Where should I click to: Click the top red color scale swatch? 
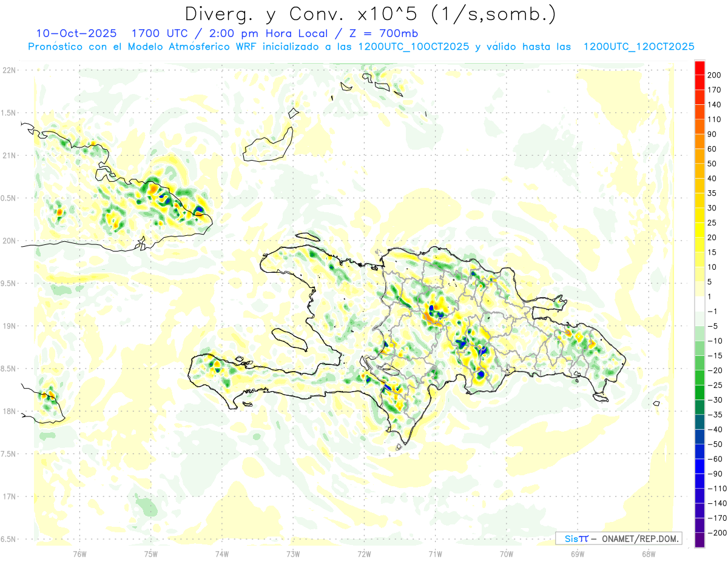[699, 68]
